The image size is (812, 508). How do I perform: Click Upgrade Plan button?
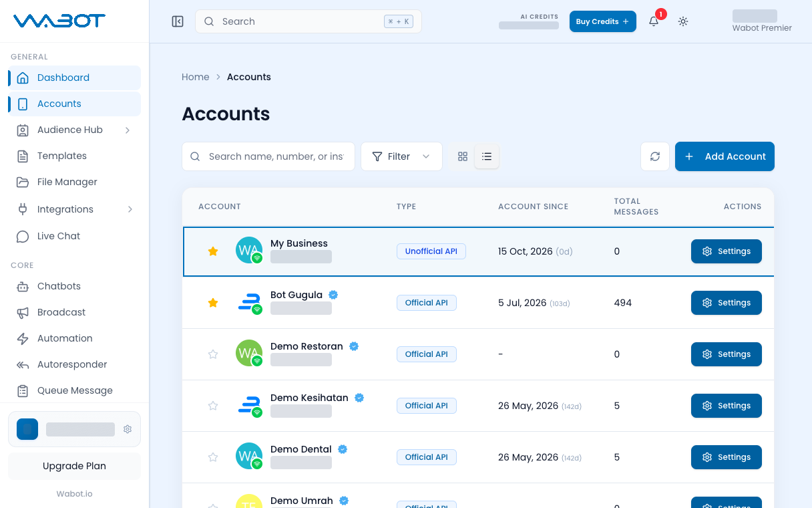(74, 466)
